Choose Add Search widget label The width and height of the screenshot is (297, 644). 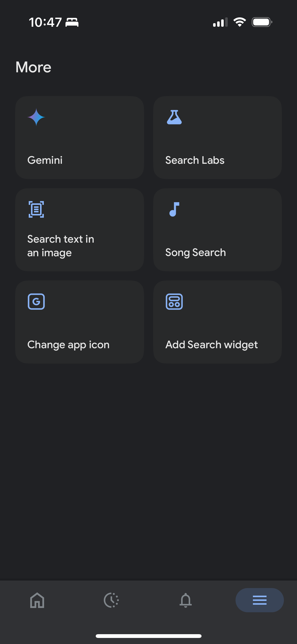(x=211, y=345)
